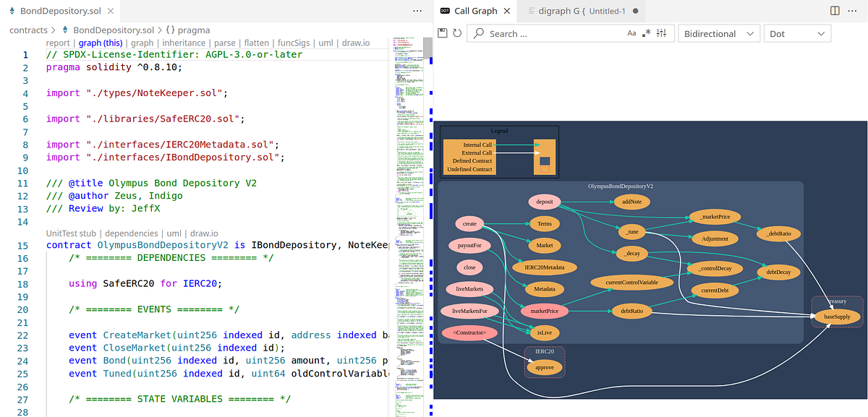This screenshot has height=417, width=868.
Task: Click the green minimap overview near the editor
Action: [x=409, y=217]
